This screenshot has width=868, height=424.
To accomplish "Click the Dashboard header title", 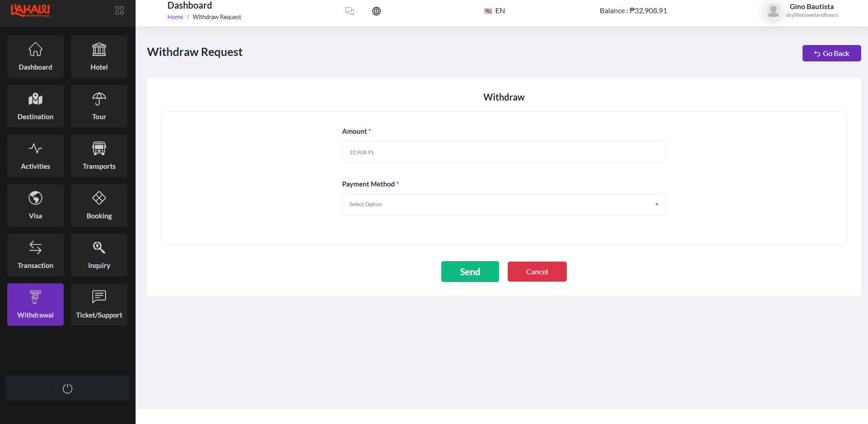I will click(x=190, y=5).
